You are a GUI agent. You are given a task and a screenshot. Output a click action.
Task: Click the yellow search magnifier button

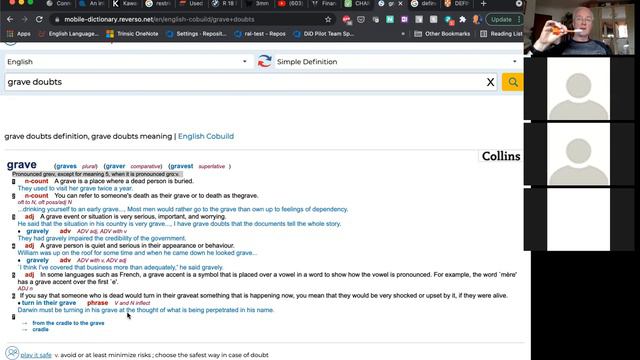click(513, 82)
